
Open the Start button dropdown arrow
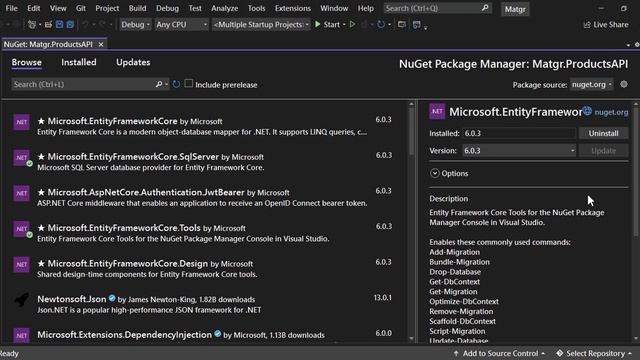point(344,25)
